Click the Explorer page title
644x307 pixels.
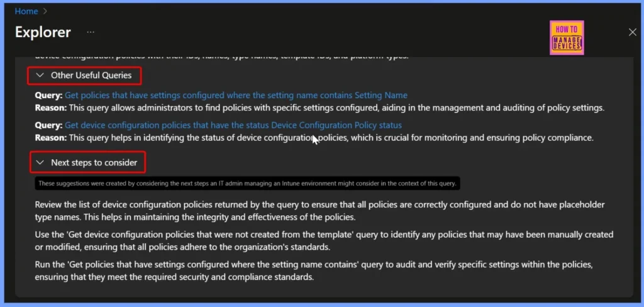[x=43, y=32]
